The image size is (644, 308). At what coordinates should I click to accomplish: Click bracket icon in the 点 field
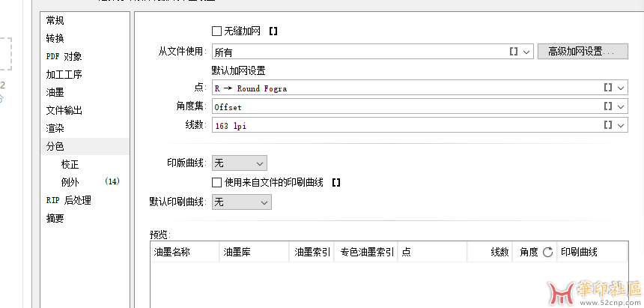point(608,88)
